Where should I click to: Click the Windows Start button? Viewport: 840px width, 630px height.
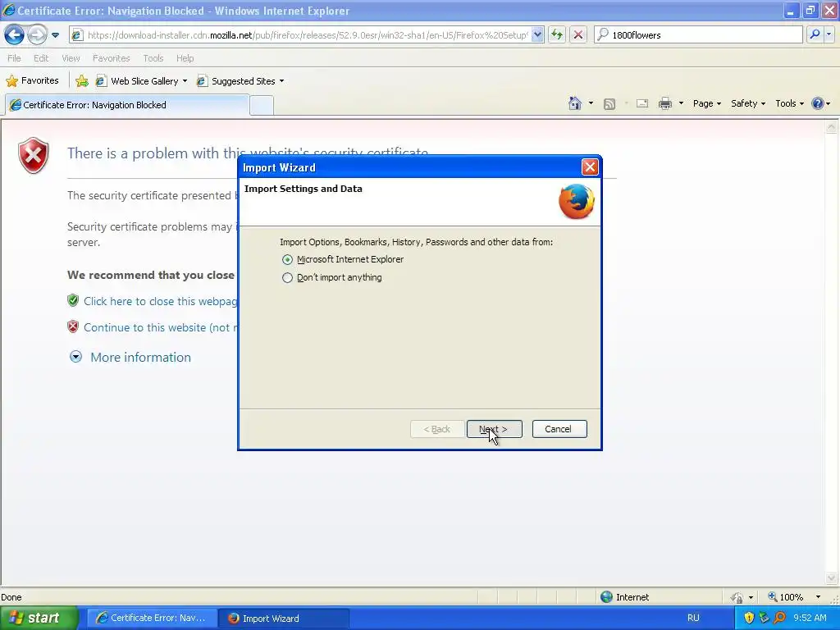coord(39,619)
